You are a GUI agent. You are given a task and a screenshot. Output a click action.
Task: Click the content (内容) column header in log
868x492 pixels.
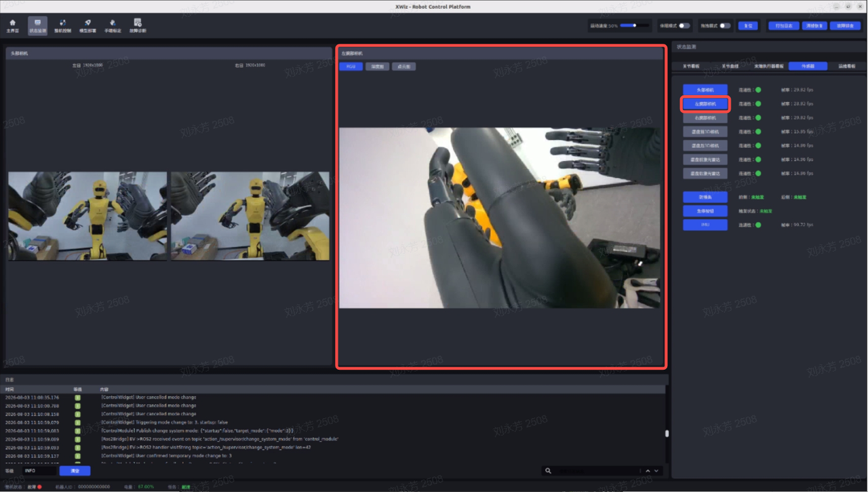point(104,390)
